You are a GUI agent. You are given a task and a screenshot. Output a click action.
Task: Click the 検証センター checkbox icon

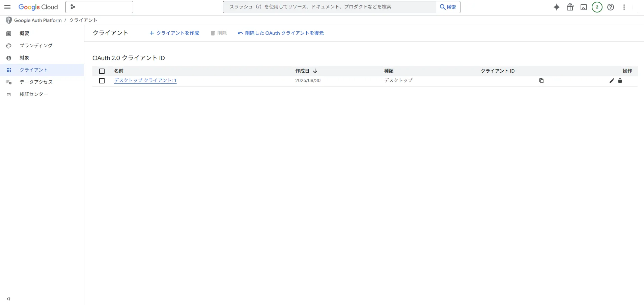click(9, 95)
